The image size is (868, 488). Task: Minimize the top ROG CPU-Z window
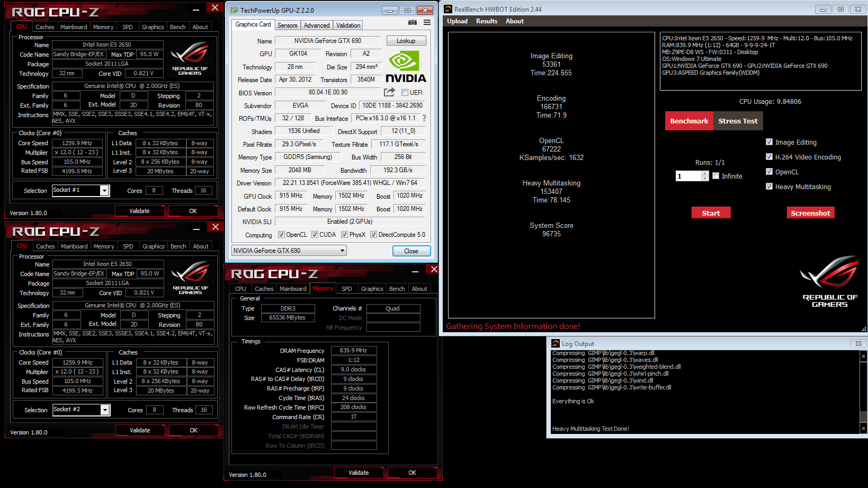click(x=196, y=9)
